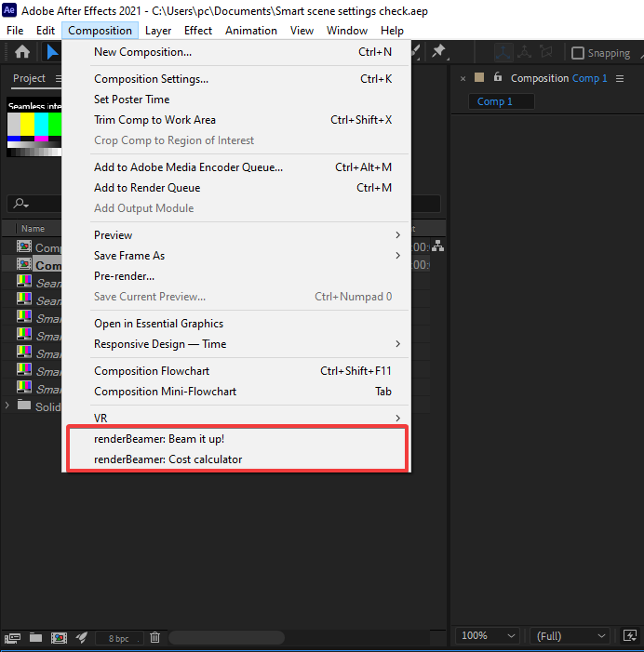Screen dimensions: 644x652
Task: Open the Layer menu
Action: pos(158,31)
